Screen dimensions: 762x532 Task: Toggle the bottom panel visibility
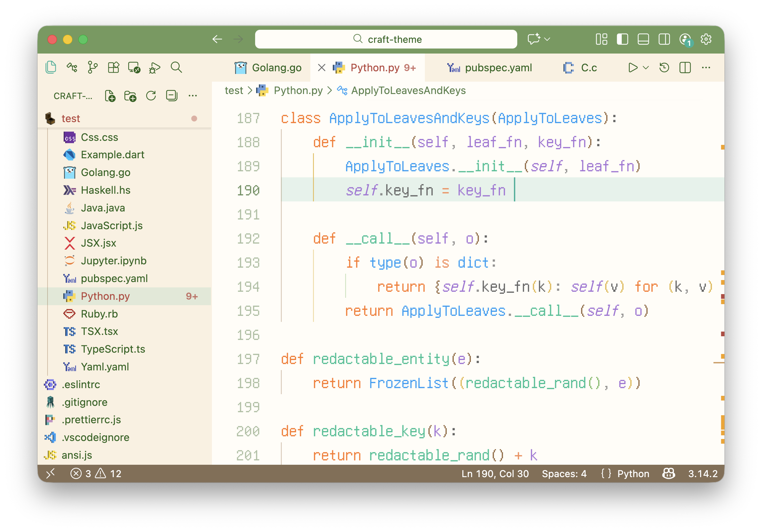[643, 39]
